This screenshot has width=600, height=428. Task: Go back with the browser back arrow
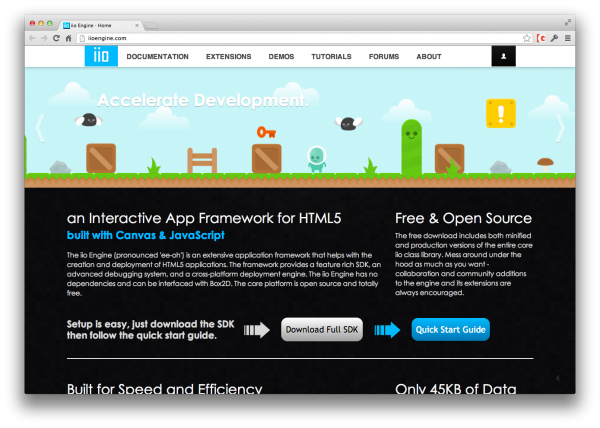(32, 38)
